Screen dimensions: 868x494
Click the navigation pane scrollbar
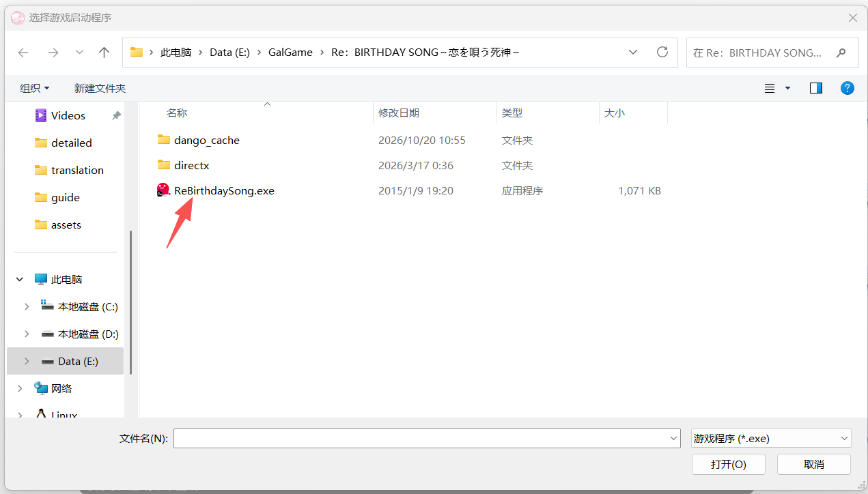[130, 302]
